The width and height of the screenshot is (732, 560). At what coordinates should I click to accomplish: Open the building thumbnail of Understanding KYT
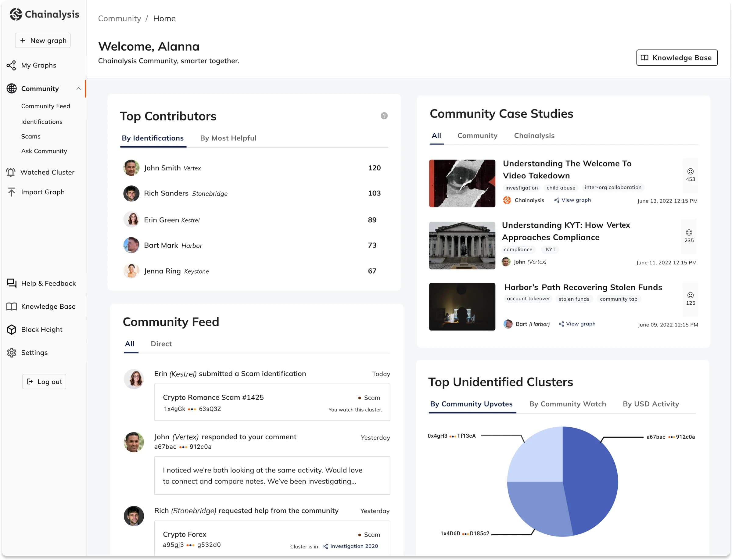pos(462,246)
